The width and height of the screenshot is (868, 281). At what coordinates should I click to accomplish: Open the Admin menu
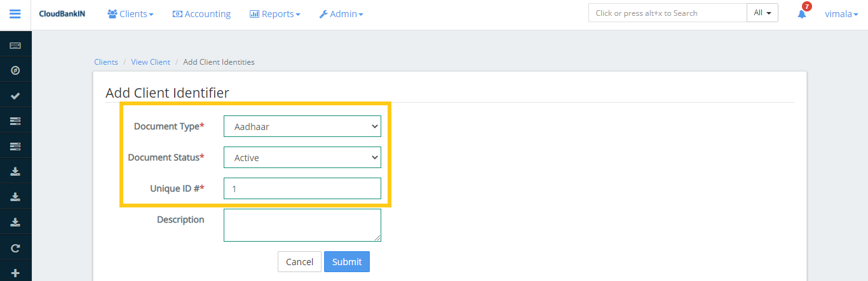(x=341, y=14)
